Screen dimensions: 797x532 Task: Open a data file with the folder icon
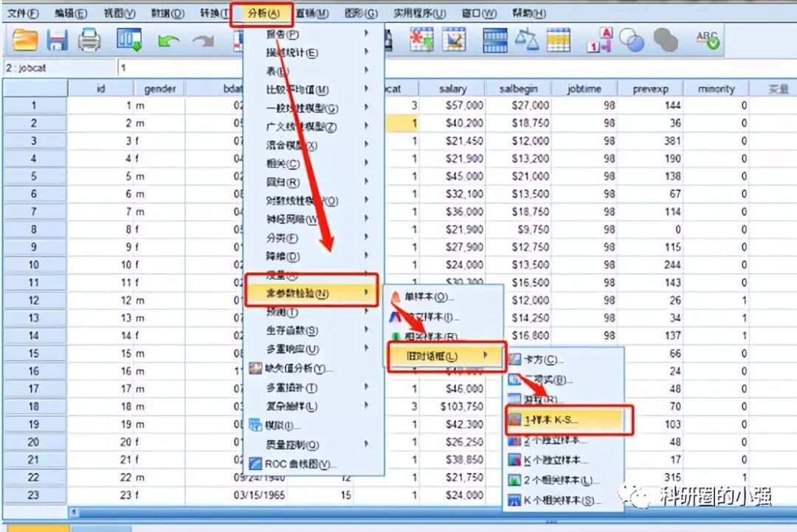tap(24, 41)
